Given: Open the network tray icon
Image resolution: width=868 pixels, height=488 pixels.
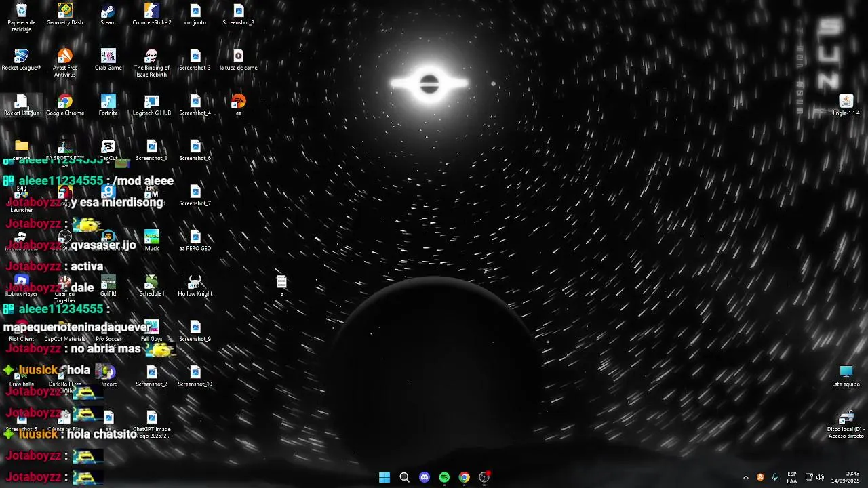Looking at the screenshot, I should click(808, 477).
